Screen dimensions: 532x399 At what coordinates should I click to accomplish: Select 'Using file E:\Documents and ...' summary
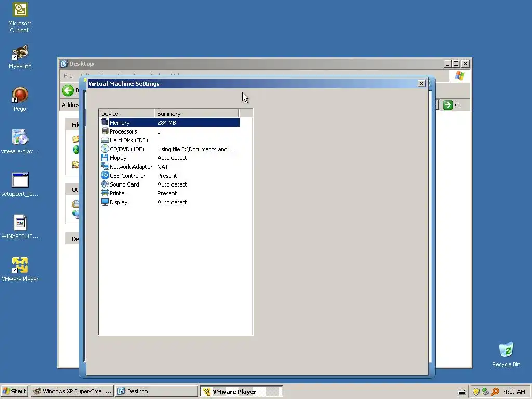(196, 149)
